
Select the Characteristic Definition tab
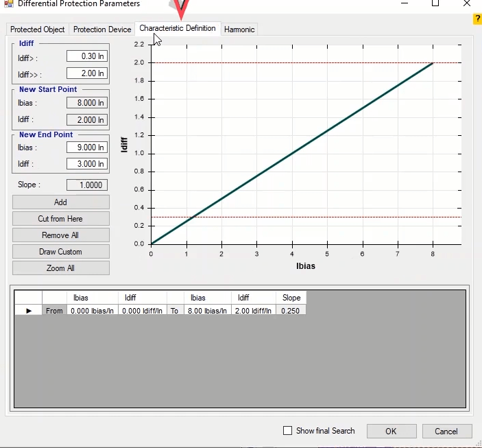(178, 28)
